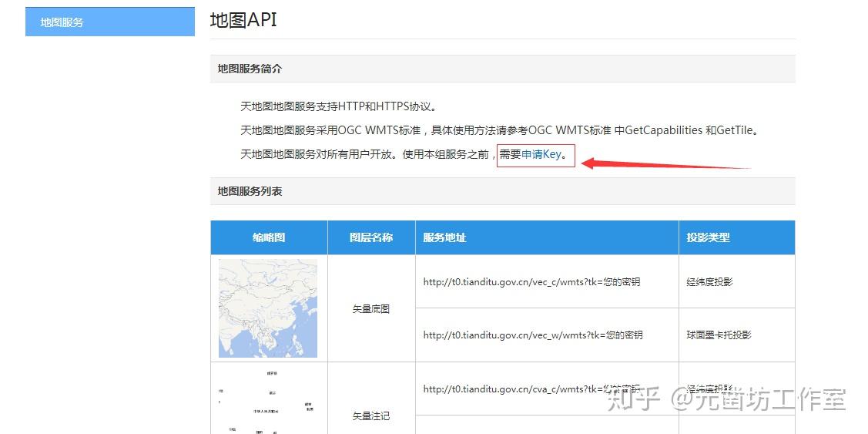Click the 对所有用户开放 sentence
This screenshot has height=434, width=868.
click(x=404, y=155)
